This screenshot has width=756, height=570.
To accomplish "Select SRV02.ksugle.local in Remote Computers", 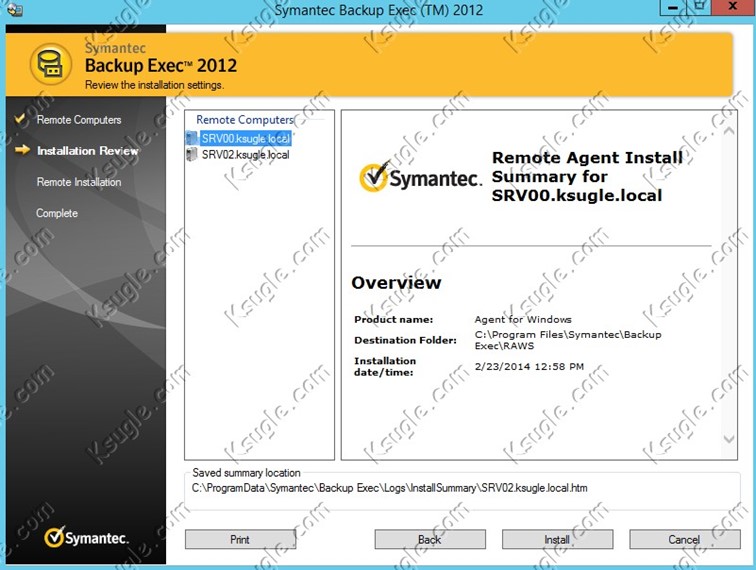I will tap(245, 155).
